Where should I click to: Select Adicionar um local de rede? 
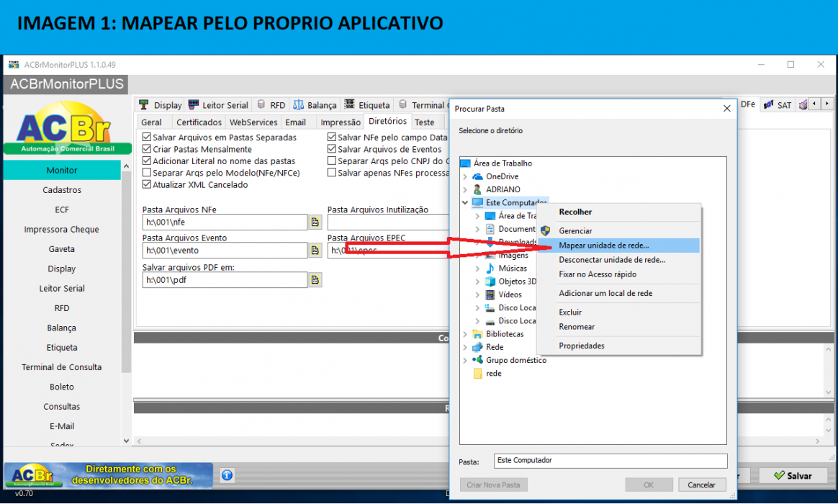pos(619,293)
